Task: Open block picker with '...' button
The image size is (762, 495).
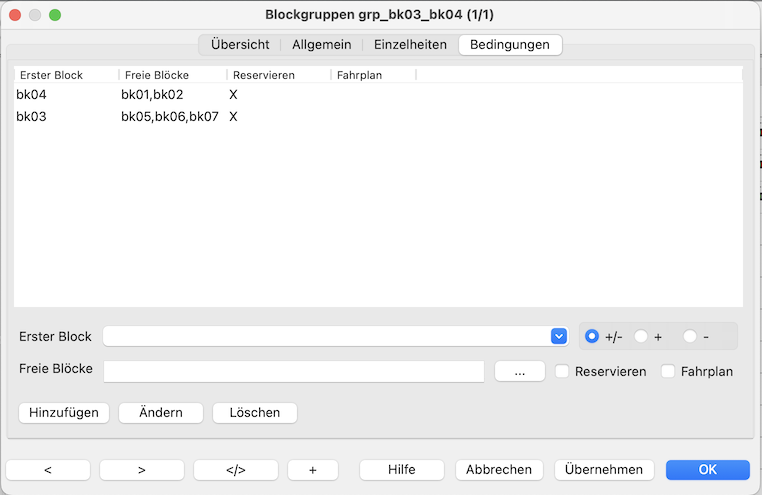Action: pos(519,371)
